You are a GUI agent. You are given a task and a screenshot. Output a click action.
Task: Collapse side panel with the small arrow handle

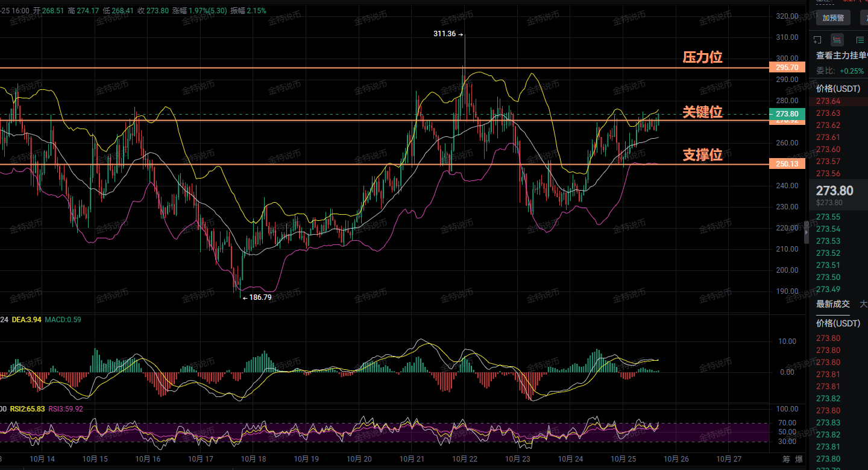tap(807, 232)
